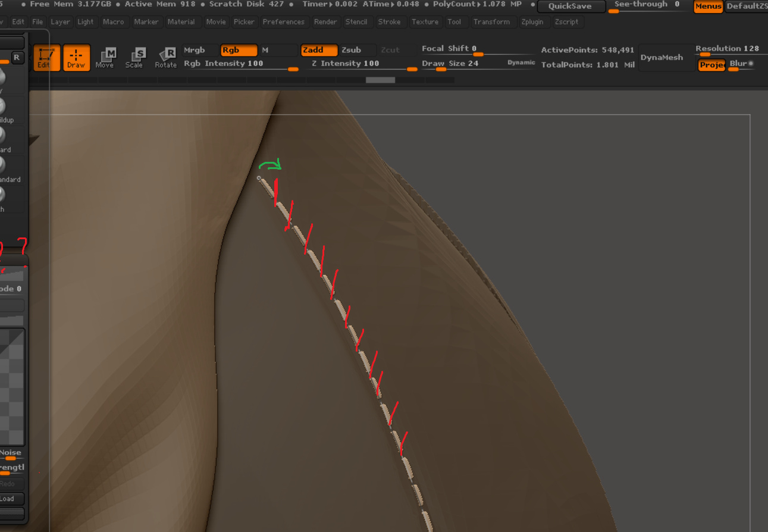Click the DynaMesh icon
The height and width of the screenshot is (532, 768).
click(x=666, y=57)
